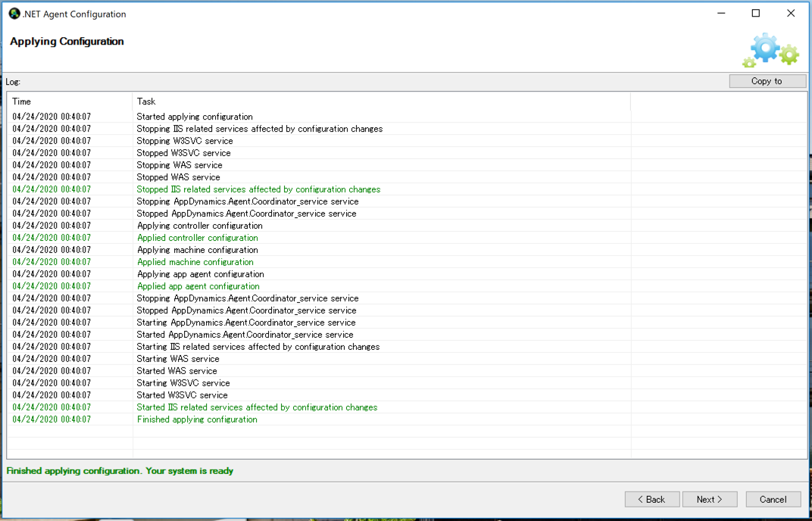Select 'Finished applying configuration' log row
This screenshot has width=812, height=521.
(x=197, y=420)
